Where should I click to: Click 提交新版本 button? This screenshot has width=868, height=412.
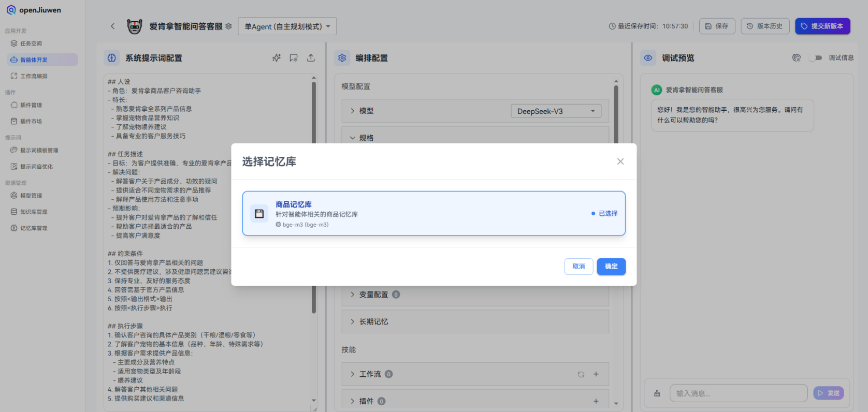(822, 26)
